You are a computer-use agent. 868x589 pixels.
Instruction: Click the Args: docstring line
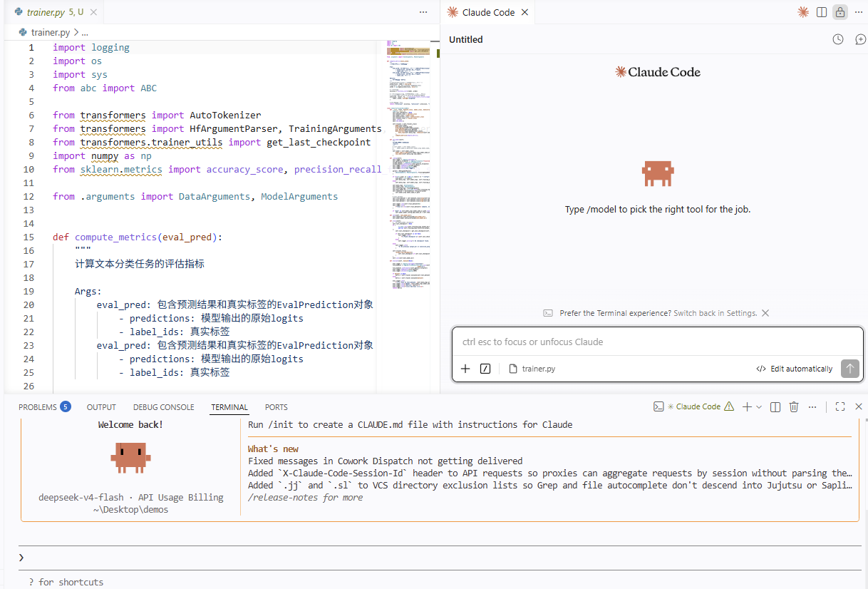point(88,291)
